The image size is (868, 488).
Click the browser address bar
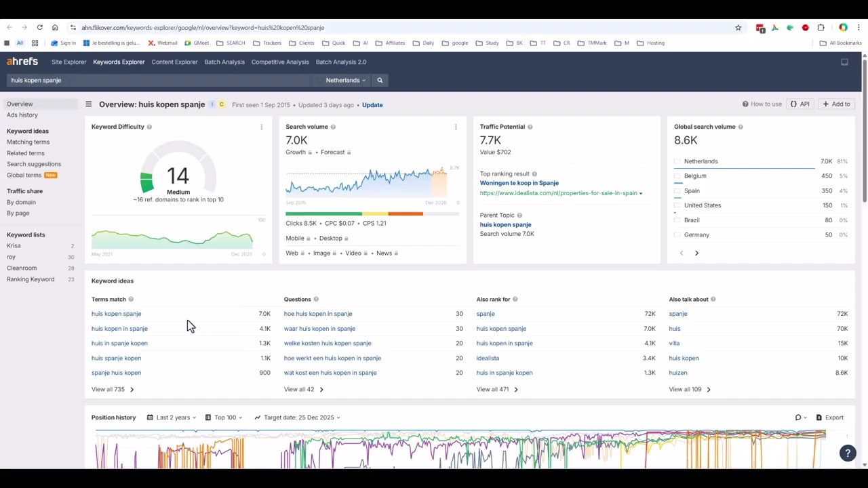click(x=400, y=28)
